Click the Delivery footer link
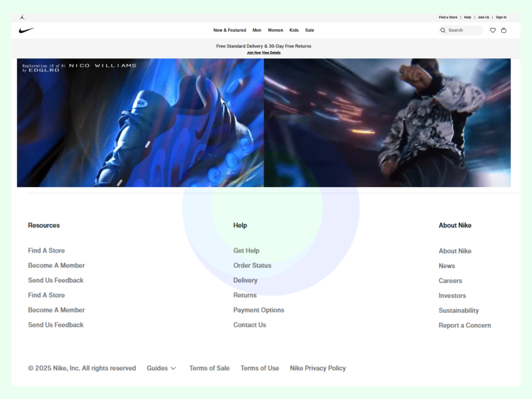Image resolution: width=532 pixels, height=399 pixels. click(x=245, y=281)
